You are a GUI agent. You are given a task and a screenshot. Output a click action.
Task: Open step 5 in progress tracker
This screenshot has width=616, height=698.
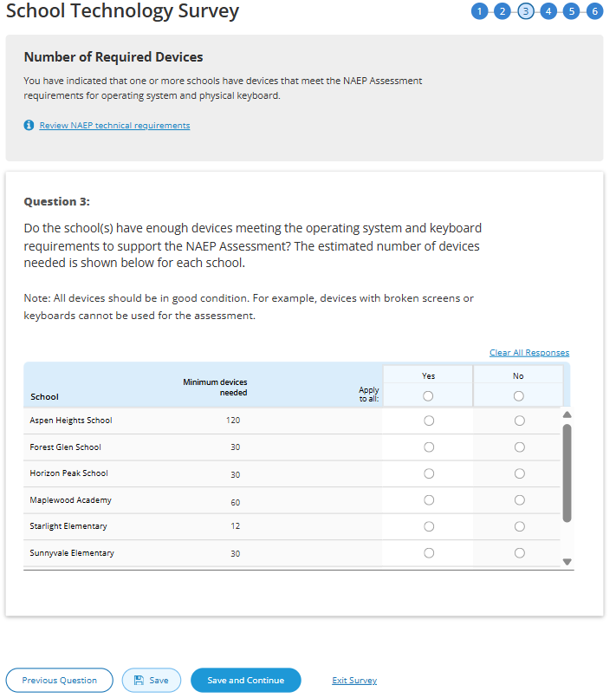pos(571,11)
